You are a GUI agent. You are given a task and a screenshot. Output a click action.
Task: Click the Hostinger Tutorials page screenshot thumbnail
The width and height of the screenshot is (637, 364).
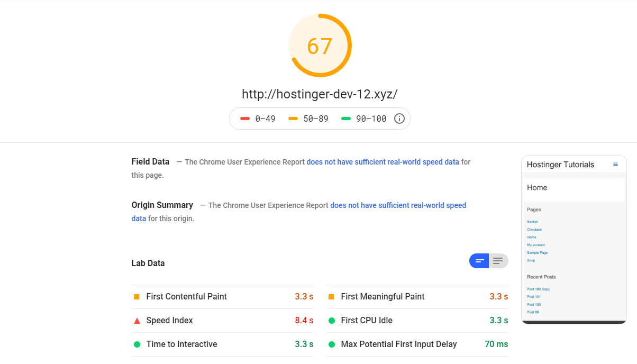tap(574, 239)
